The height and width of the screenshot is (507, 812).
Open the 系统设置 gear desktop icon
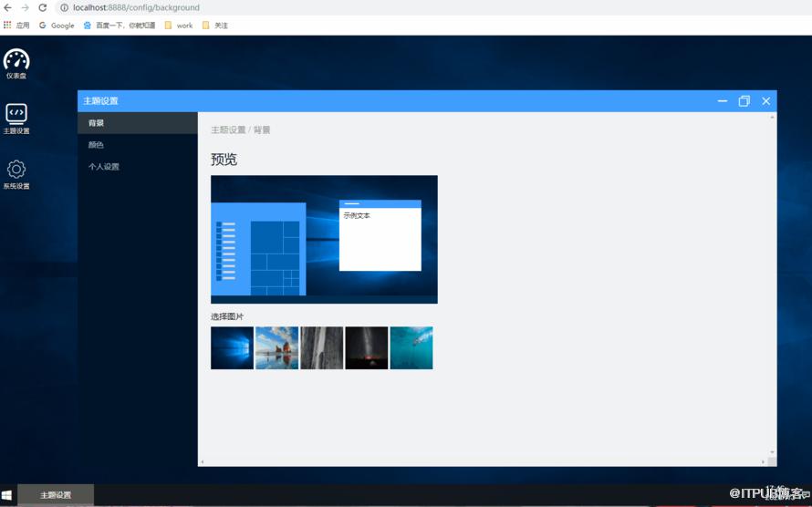point(16,174)
